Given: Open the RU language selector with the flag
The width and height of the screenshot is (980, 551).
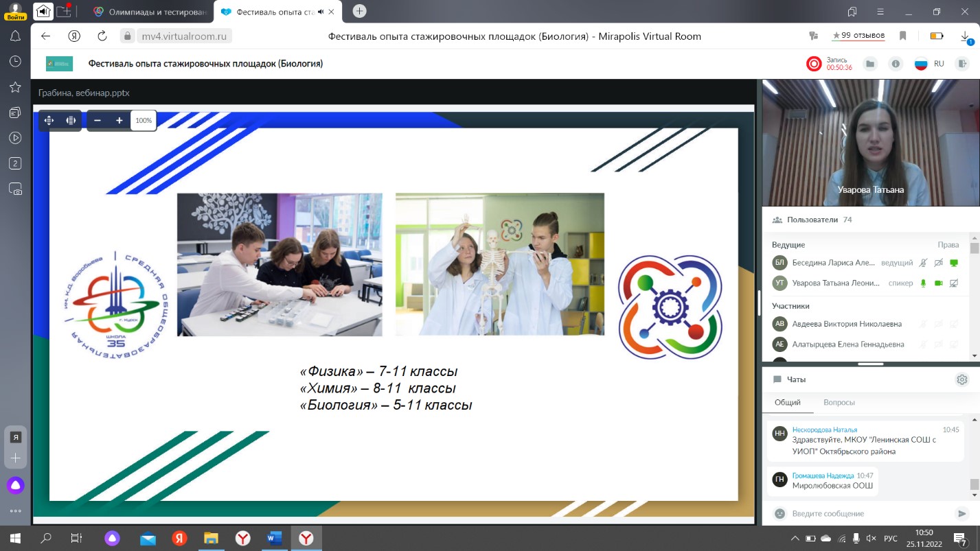Looking at the screenshot, I should click(929, 64).
